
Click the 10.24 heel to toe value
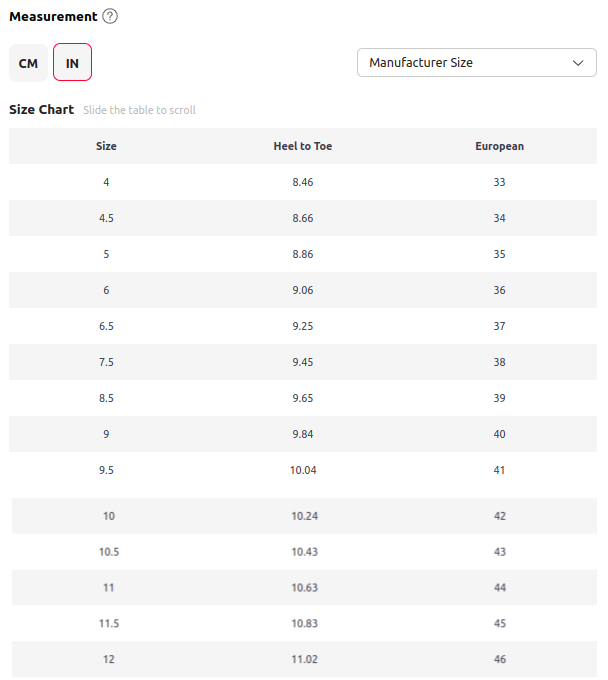(304, 516)
